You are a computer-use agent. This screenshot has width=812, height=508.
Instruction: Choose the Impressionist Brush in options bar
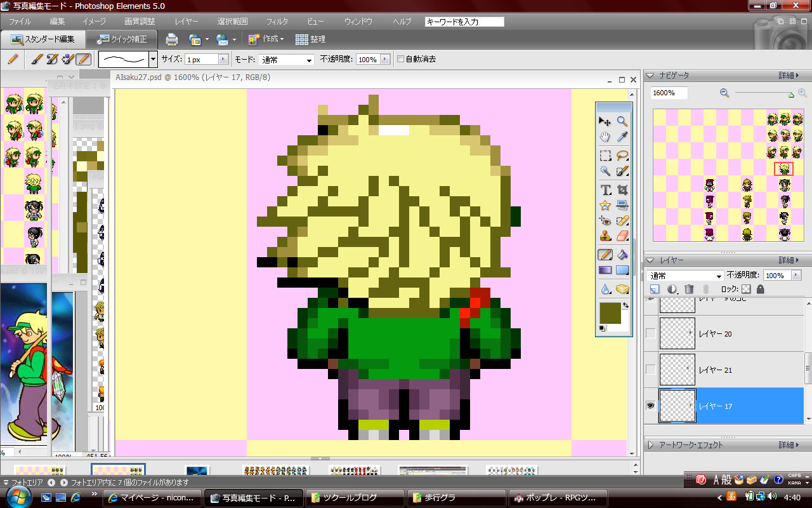click(x=53, y=59)
